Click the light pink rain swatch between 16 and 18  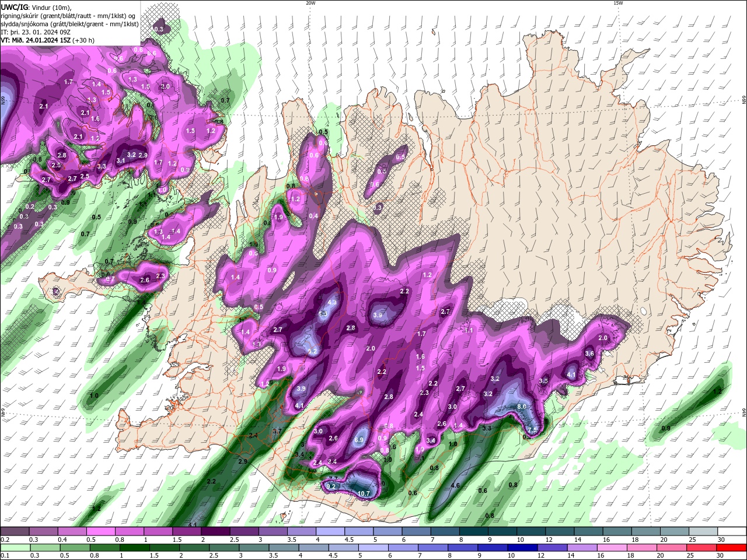613,548
